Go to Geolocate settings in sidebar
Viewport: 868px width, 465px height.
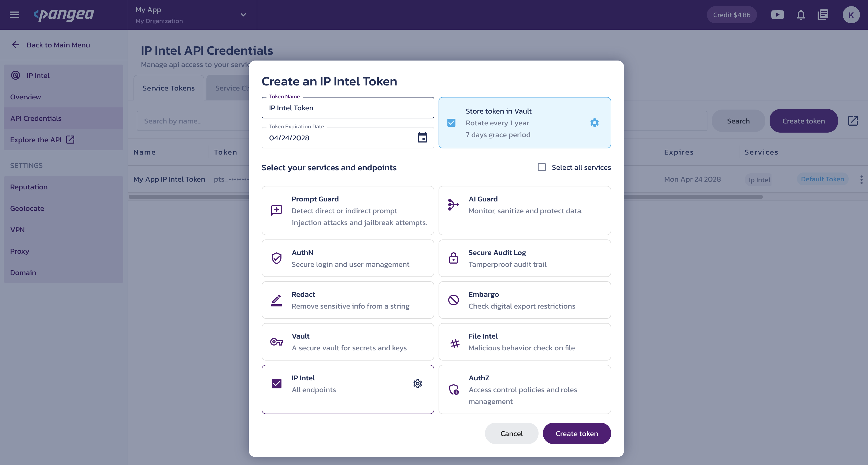(27, 208)
